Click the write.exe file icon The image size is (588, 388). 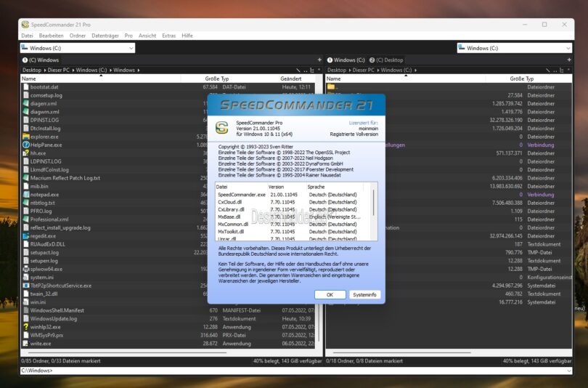tap(26, 343)
